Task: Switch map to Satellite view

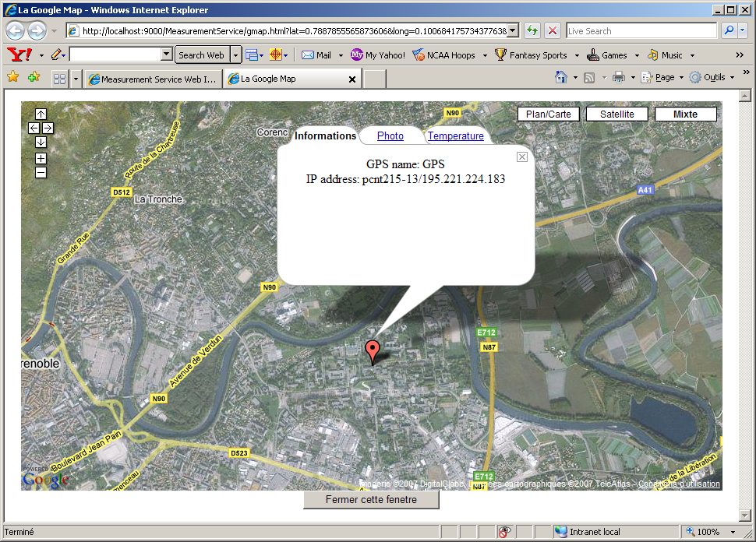Action: pos(616,114)
